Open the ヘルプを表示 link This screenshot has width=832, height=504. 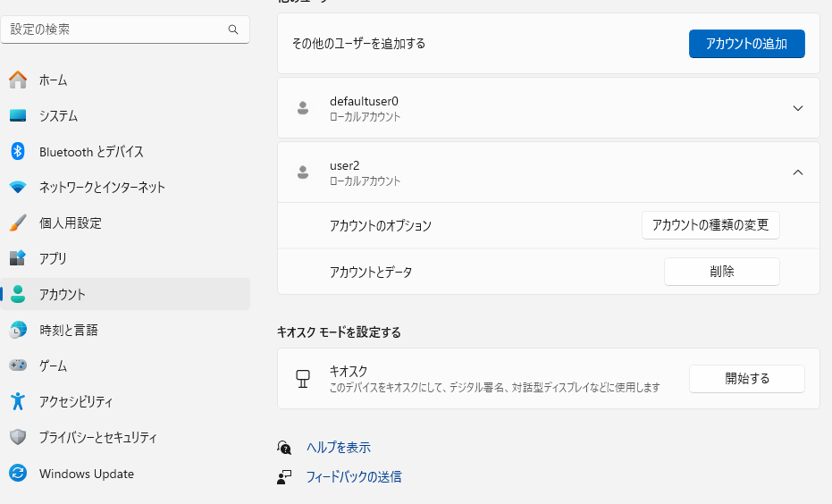(x=338, y=448)
